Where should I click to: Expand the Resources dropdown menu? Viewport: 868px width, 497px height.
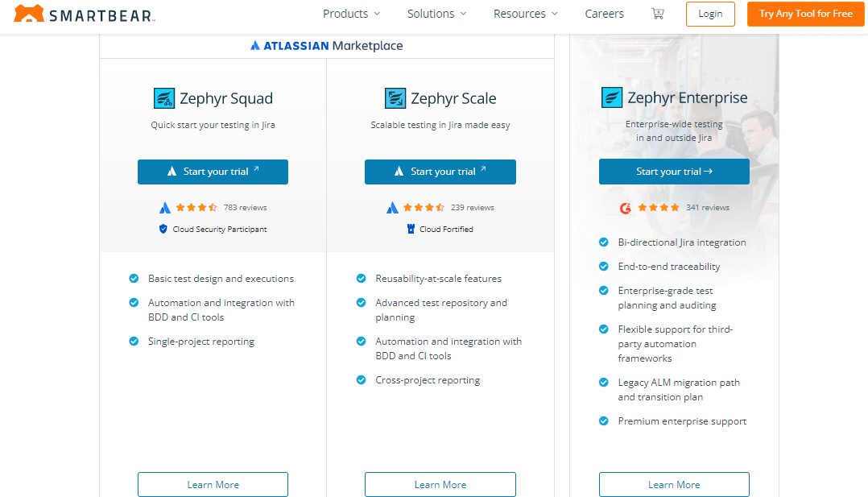525,14
